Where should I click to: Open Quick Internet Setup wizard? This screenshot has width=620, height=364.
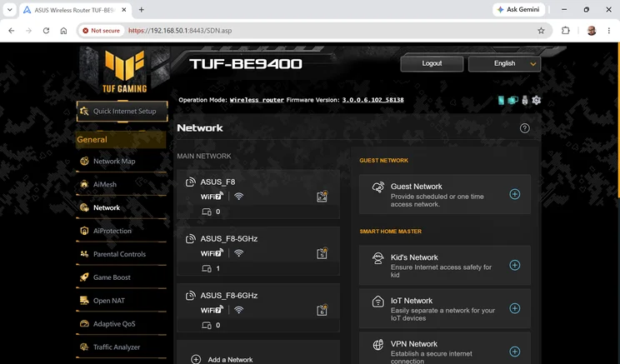122,111
